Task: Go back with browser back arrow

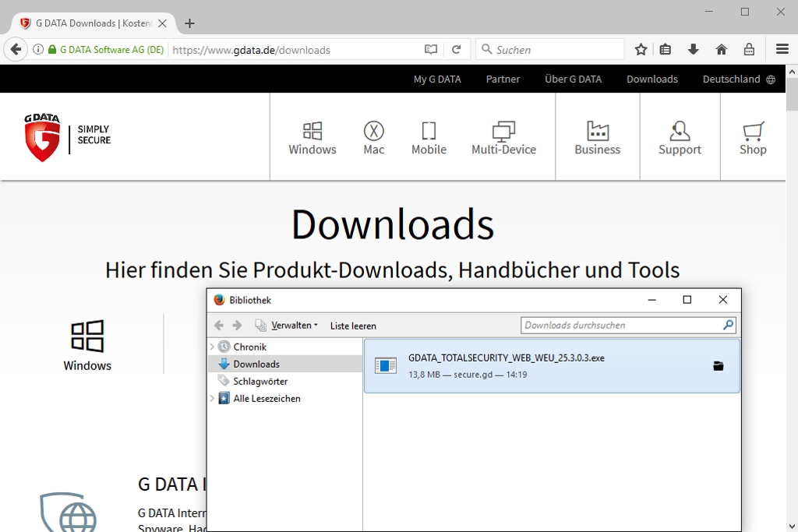Action: pyautogui.click(x=16, y=49)
